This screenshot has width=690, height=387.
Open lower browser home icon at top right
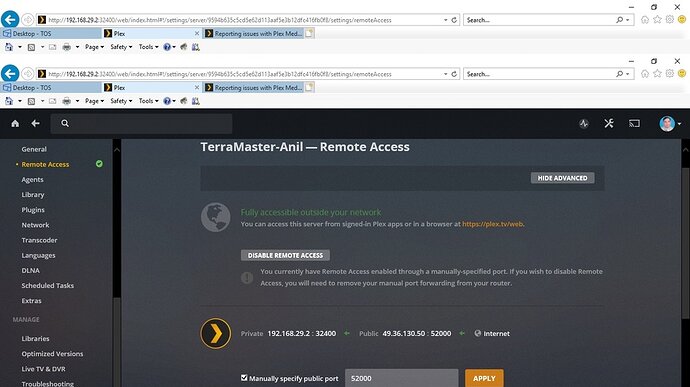tap(645, 74)
